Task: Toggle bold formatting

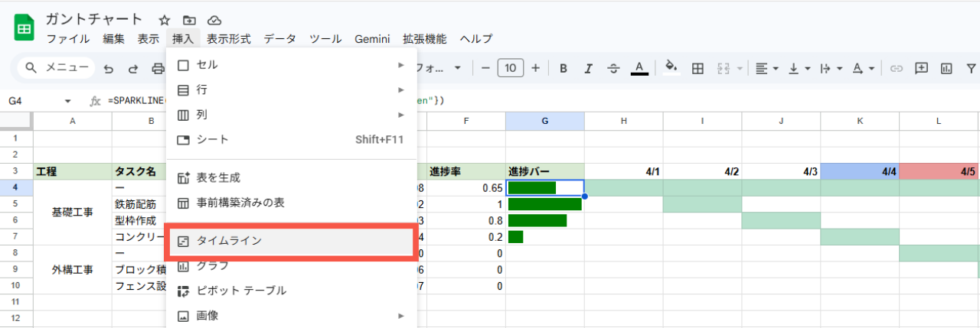Action: (x=563, y=68)
